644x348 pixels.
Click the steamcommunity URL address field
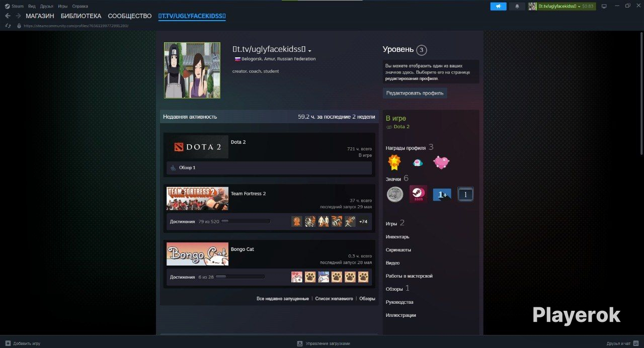pos(76,26)
